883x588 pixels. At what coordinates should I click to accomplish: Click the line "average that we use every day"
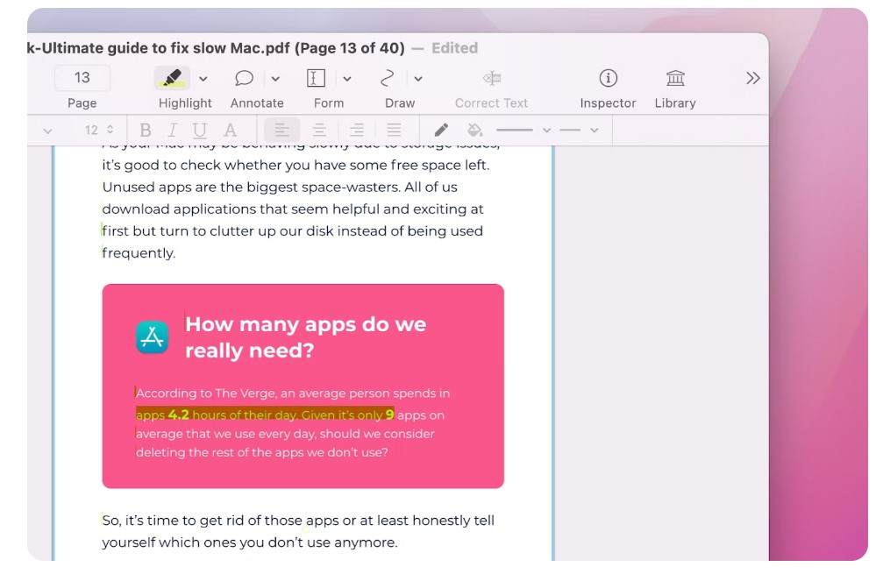(x=285, y=434)
